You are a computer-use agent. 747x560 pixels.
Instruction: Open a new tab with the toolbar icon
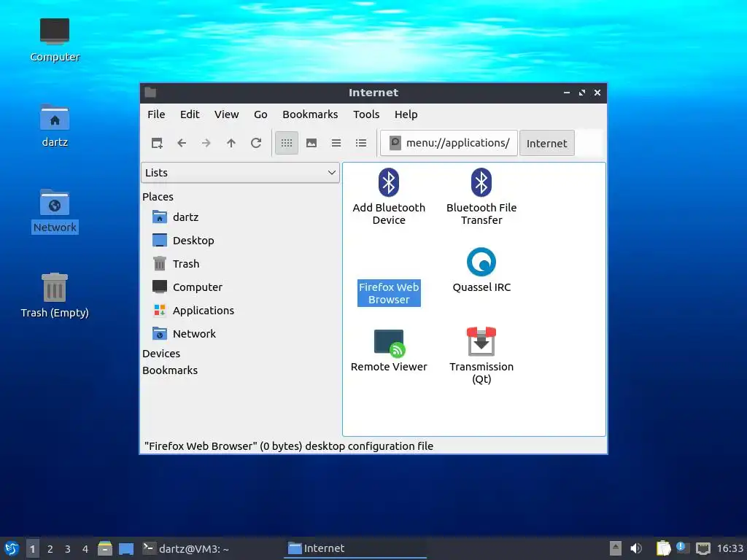tap(157, 143)
